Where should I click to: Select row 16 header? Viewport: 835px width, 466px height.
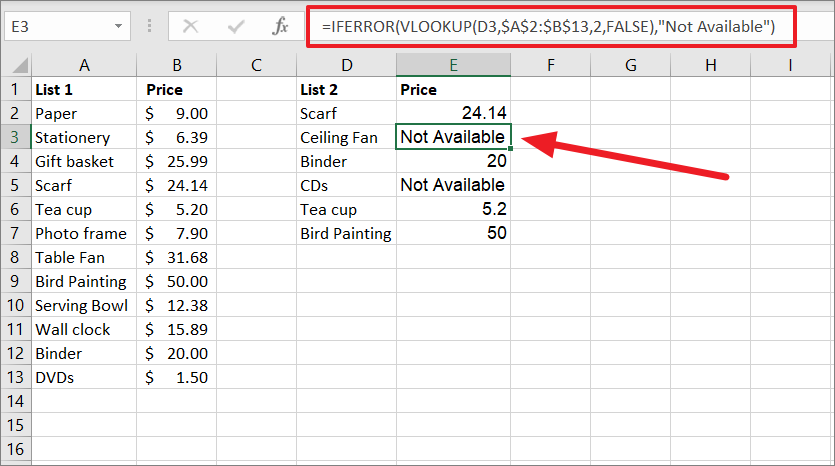[x=15, y=448]
